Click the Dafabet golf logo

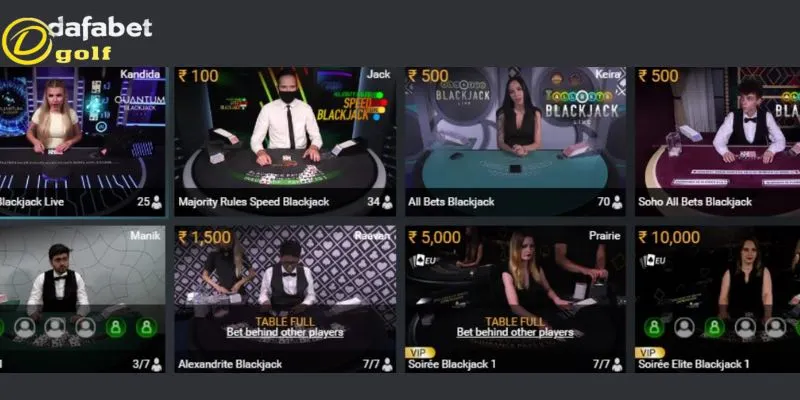[x=77, y=40]
